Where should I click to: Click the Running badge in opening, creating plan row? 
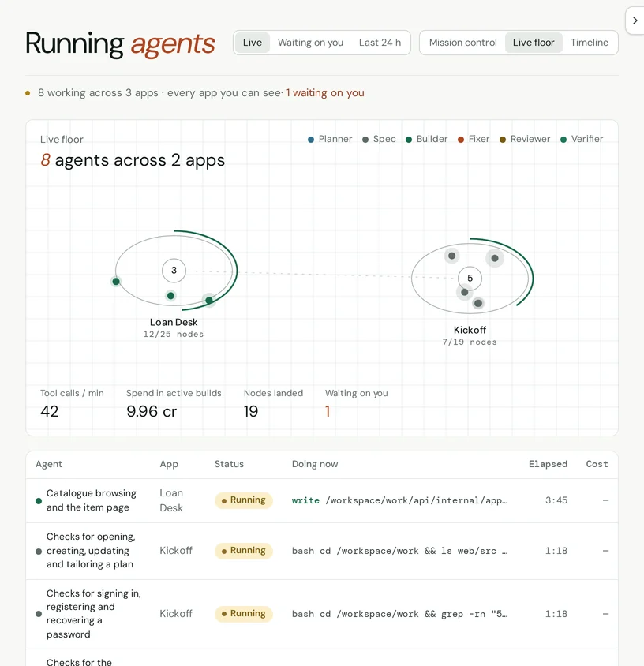pos(243,551)
